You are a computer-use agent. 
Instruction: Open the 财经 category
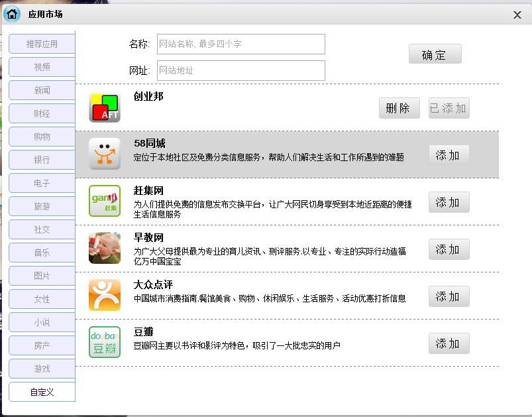pos(42,113)
